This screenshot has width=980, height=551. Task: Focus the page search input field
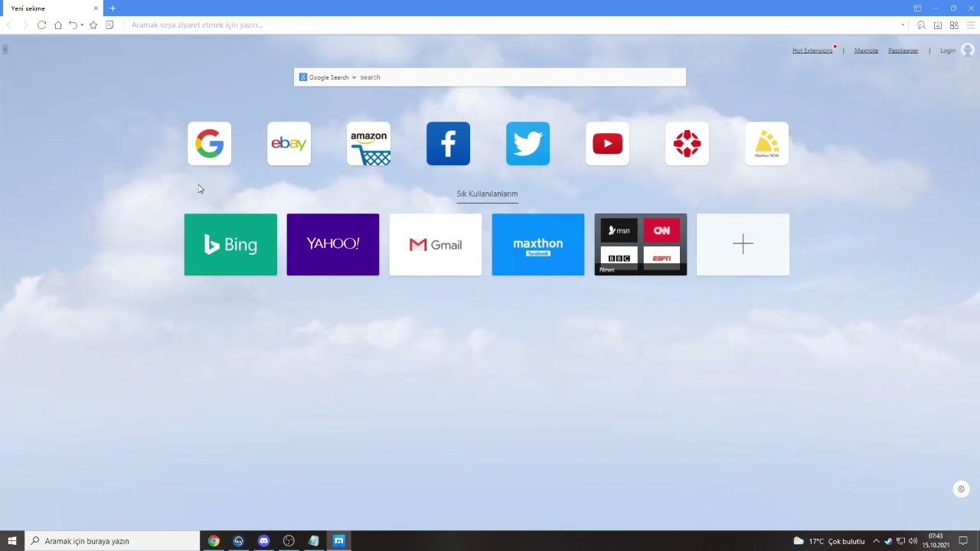click(521, 77)
